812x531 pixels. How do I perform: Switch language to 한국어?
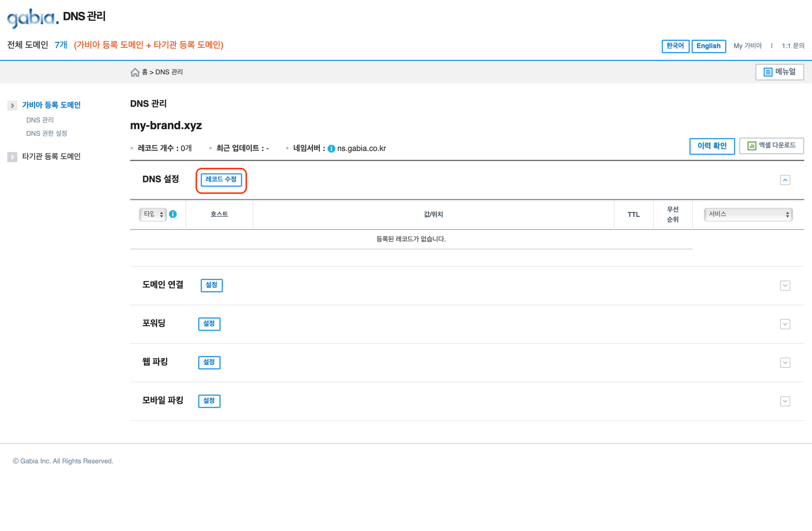[x=675, y=46]
